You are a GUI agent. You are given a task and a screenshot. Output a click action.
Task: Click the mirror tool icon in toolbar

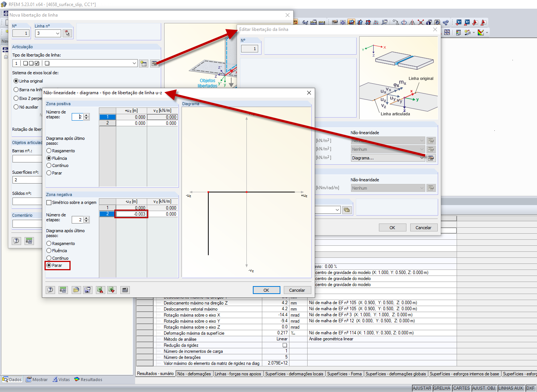pos(412,23)
